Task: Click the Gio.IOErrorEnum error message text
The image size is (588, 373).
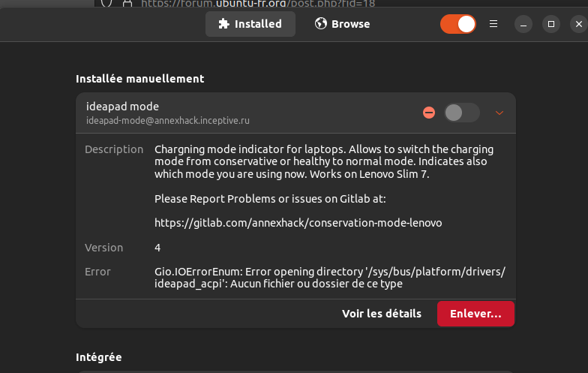Action: click(330, 278)
